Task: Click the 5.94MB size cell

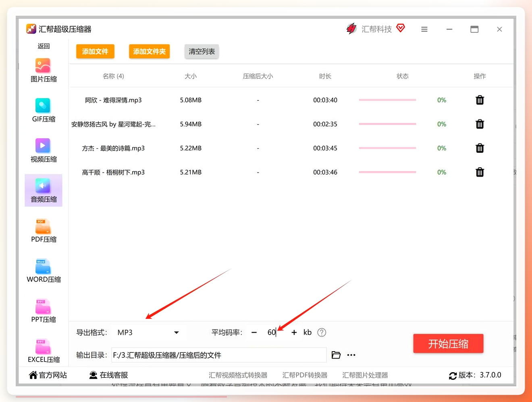Action: point(191,124)
